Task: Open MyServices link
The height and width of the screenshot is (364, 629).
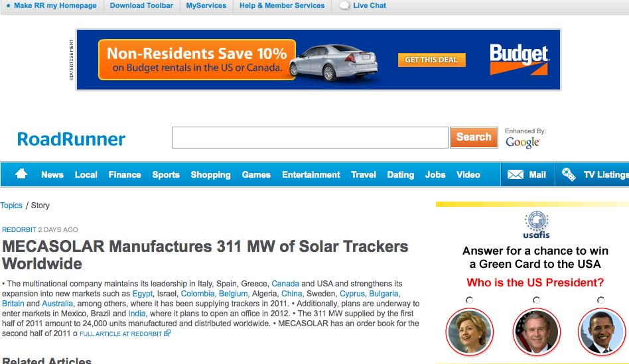Action: [206, 5]
